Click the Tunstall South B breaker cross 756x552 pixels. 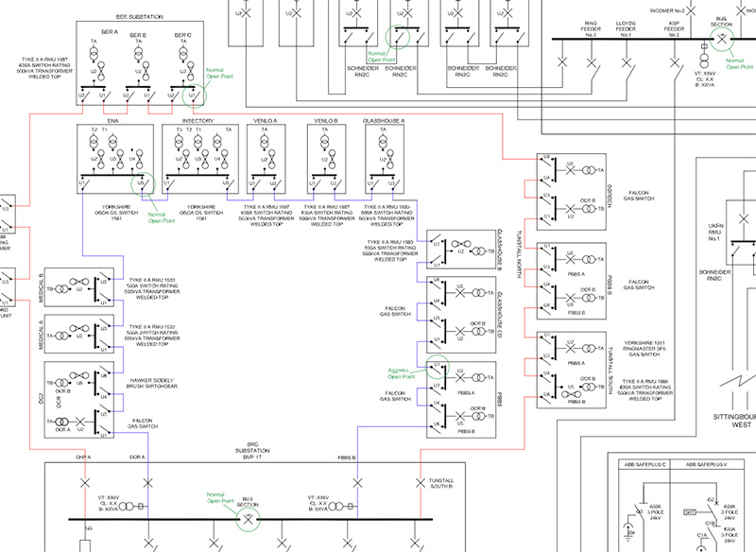click(x=421, y=483)
